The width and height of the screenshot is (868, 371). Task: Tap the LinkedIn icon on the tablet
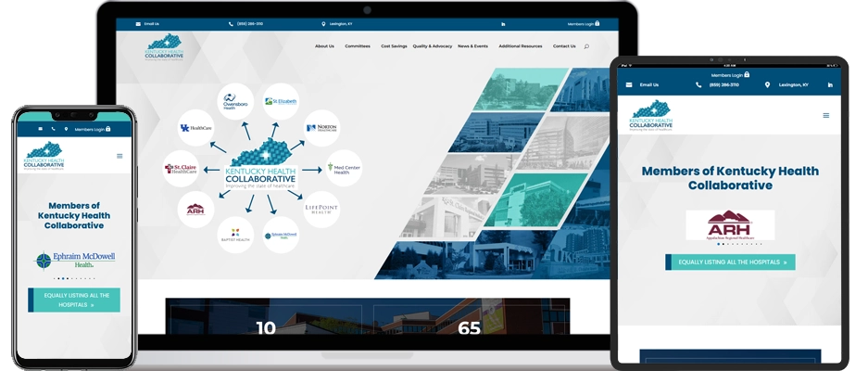pyautogui.click(x=830, y=84)
